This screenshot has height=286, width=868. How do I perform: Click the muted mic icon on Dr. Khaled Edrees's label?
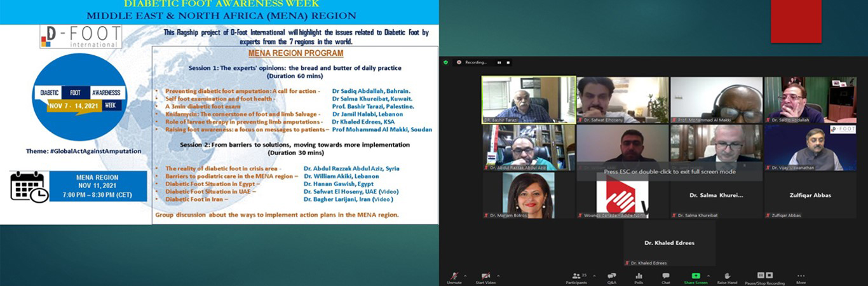coord(627,263)
